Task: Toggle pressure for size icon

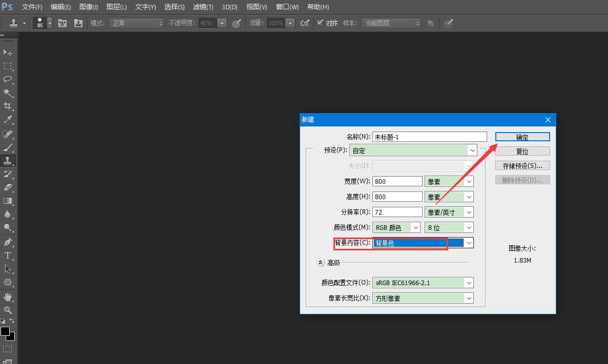Action: click(449, 23)
